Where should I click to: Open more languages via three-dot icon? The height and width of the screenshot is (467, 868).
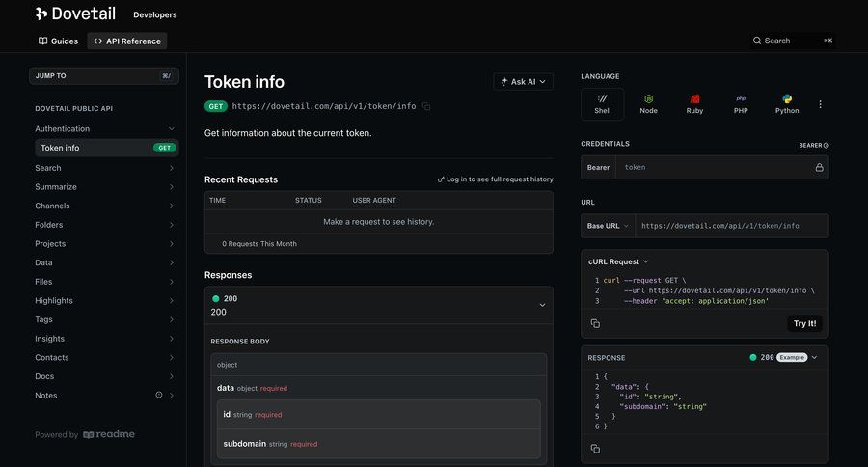[820, 104]
